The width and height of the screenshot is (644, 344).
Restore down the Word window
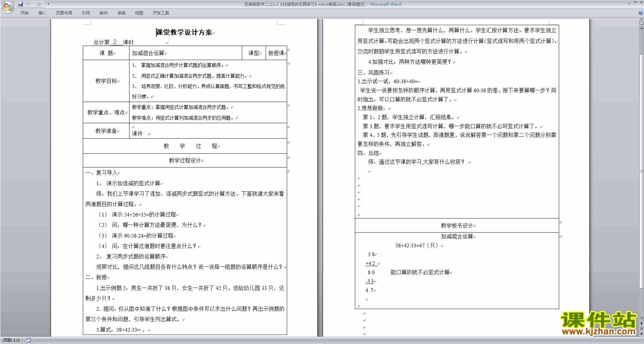635,3
